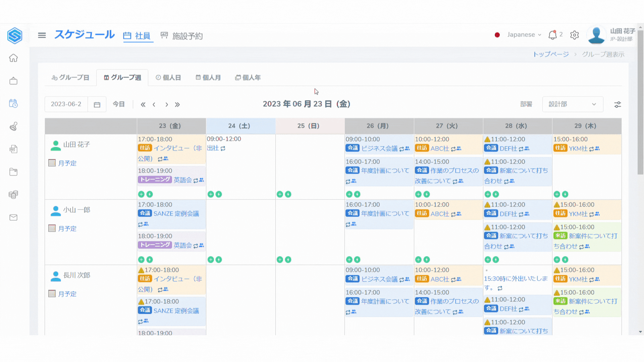Click the home icon in sidebar
644x362 pixels.
(13, 58)
